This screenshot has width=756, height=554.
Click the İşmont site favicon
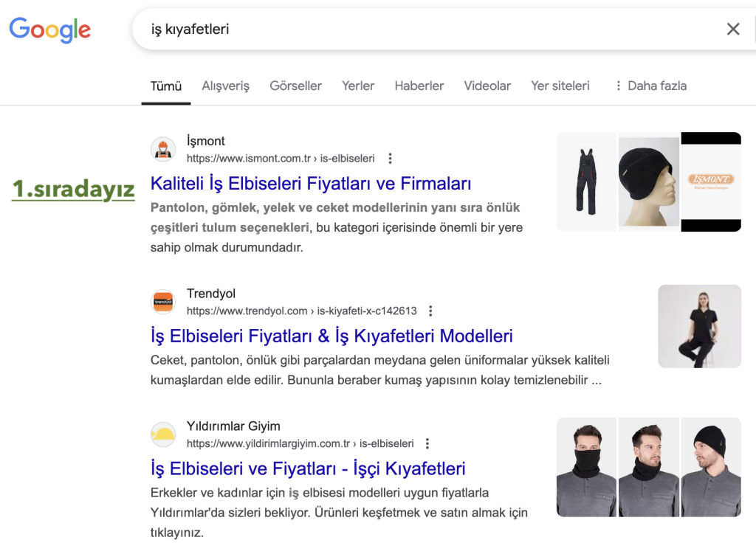point(163,150)
